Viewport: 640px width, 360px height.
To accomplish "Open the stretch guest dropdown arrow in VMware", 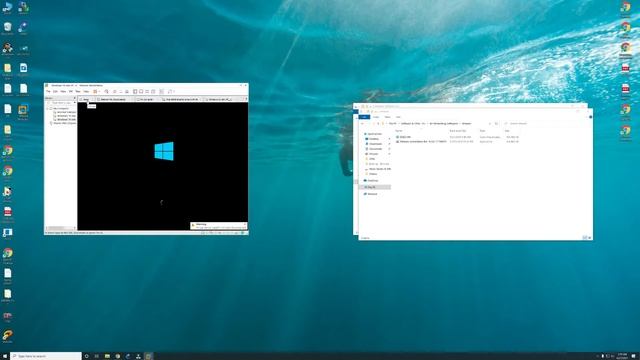I will 174,91.
